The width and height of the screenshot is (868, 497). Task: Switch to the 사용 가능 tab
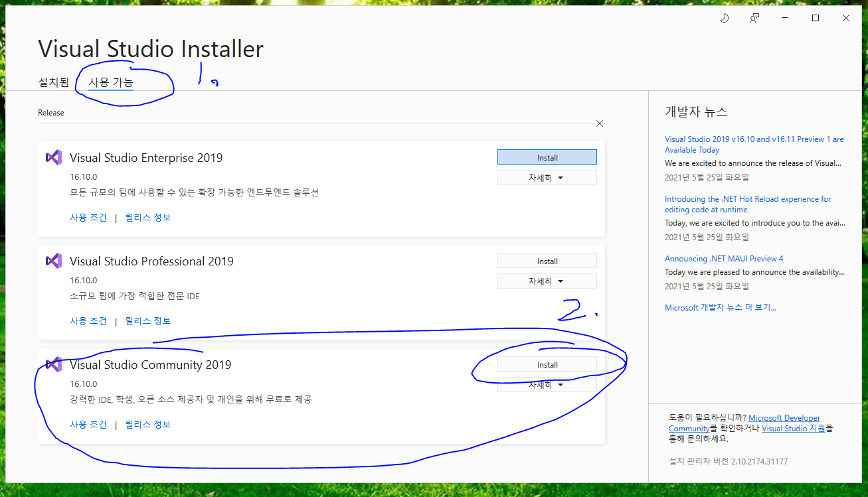[111, 82]
